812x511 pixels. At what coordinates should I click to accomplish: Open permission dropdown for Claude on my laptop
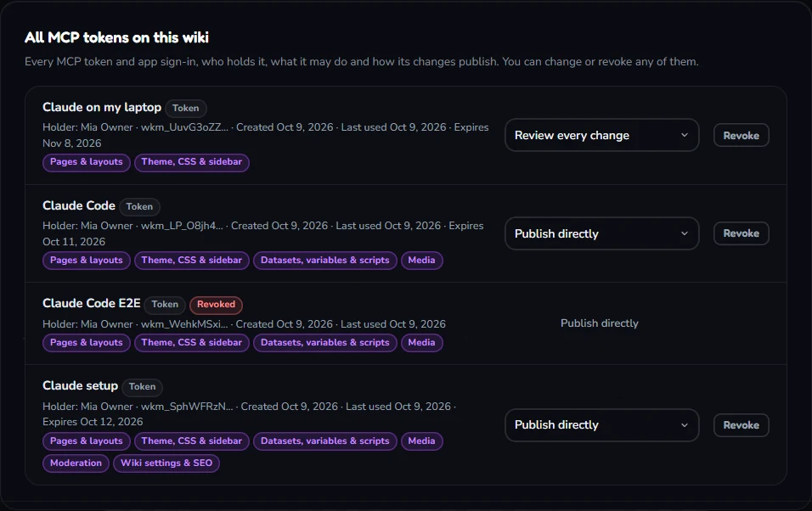(x=601, y=135)
